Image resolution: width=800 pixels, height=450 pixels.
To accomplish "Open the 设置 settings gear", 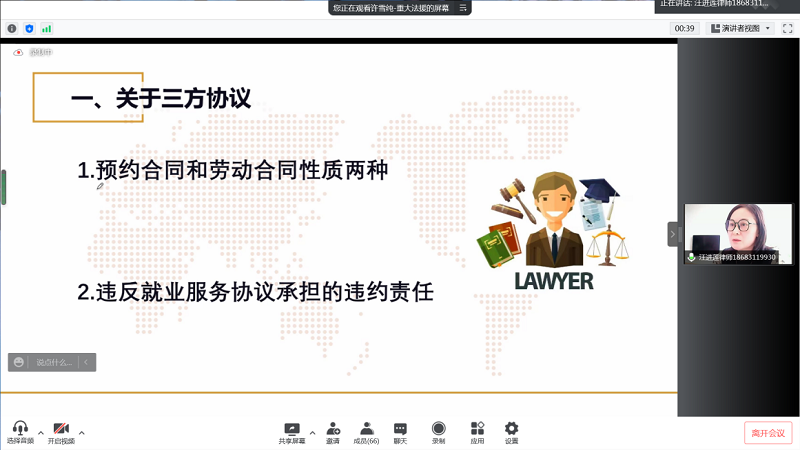I will 511,433.
